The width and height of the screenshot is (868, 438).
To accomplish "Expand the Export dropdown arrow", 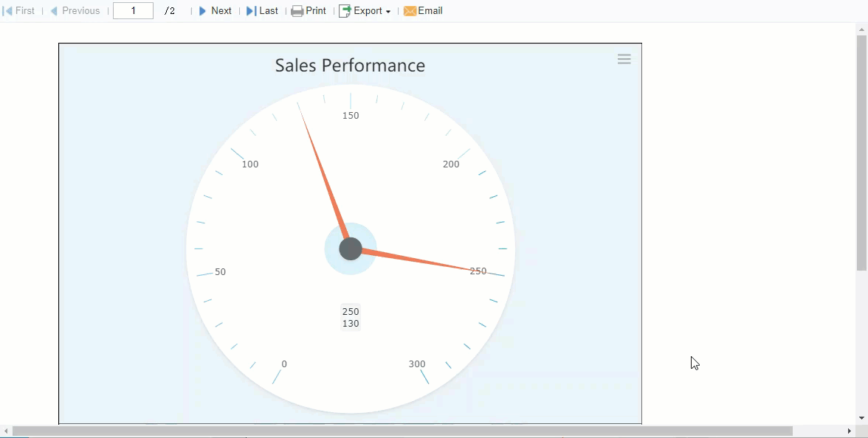I will [388, 12].
